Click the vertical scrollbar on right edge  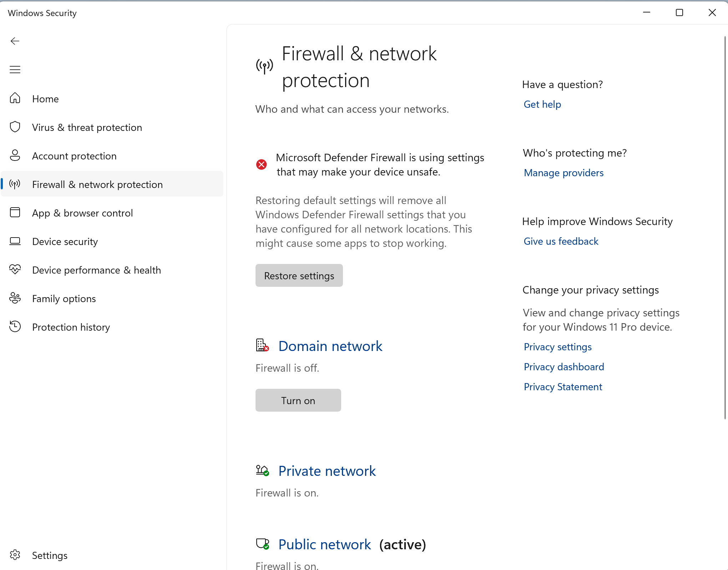[x=725, y=228]
